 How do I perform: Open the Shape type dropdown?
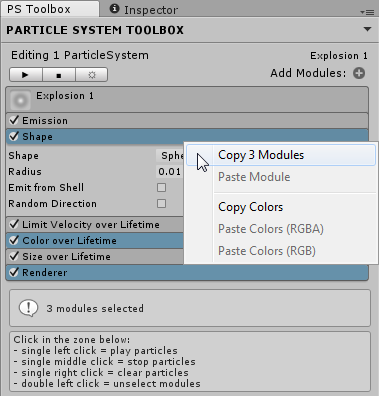tap(170, 156)
